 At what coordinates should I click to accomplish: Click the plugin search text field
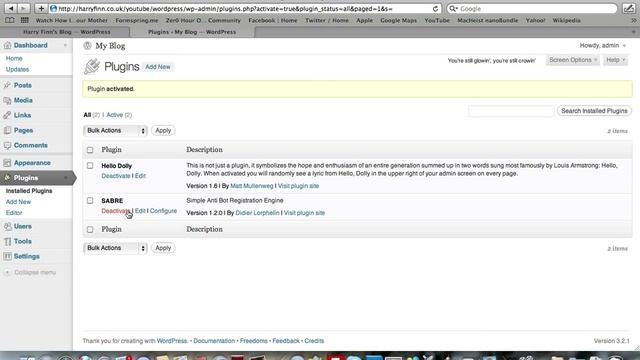coord(511,111)
